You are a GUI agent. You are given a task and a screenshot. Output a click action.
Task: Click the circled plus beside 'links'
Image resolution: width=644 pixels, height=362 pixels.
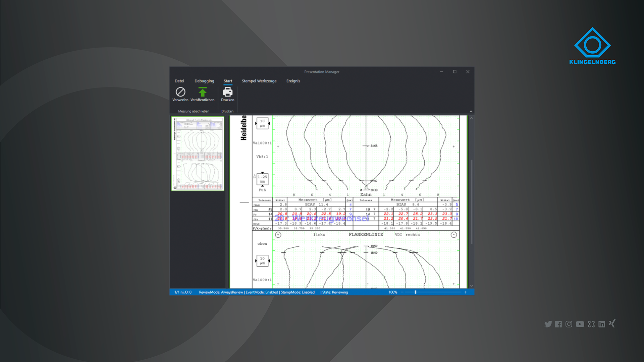pos(278,235)
